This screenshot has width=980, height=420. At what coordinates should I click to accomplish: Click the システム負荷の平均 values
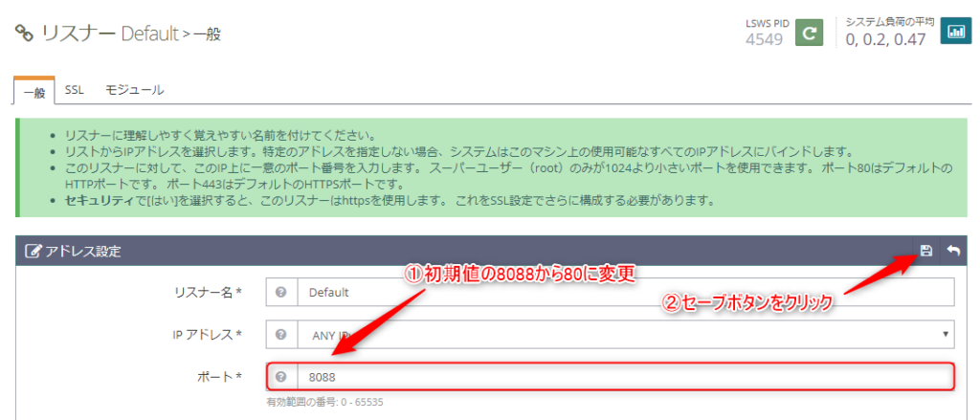[x=886, y=39]
